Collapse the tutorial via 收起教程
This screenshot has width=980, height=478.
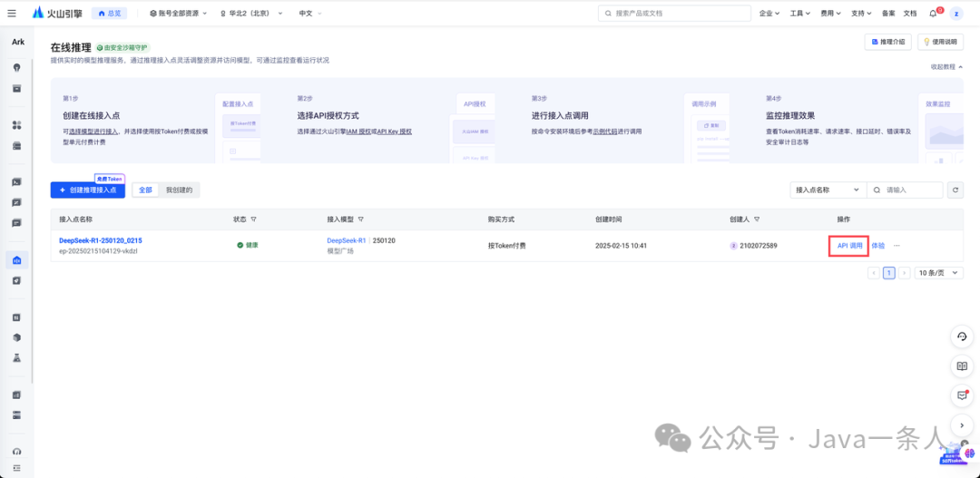pyautogui.click(x=946, y=66)
